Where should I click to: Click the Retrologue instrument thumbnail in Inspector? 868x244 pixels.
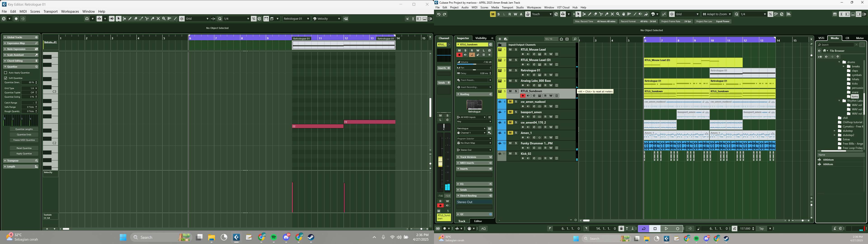[474, 104]
